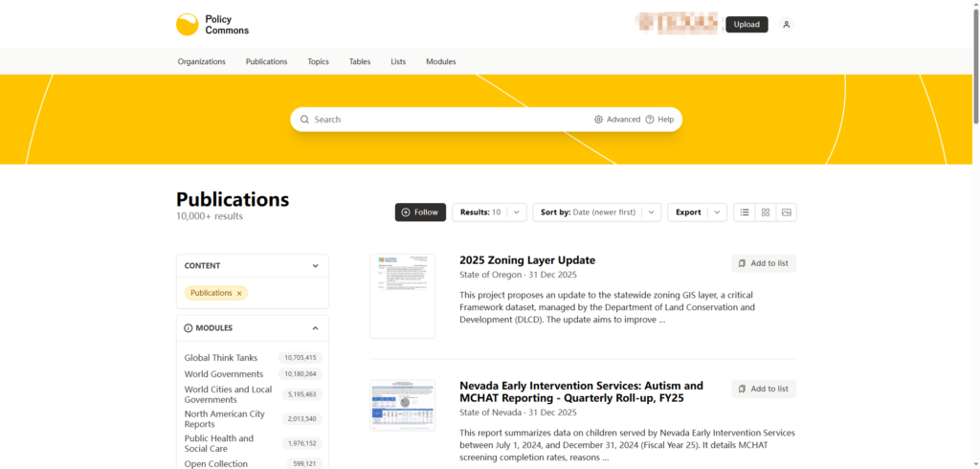Go to the Topics nav item
Screen dimensions: 980x469
tap(318, 61)
